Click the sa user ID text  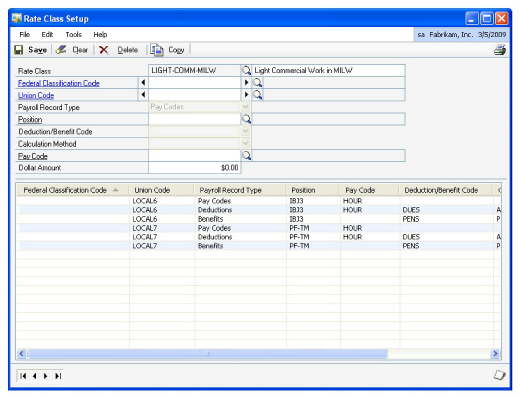point(421,35)
